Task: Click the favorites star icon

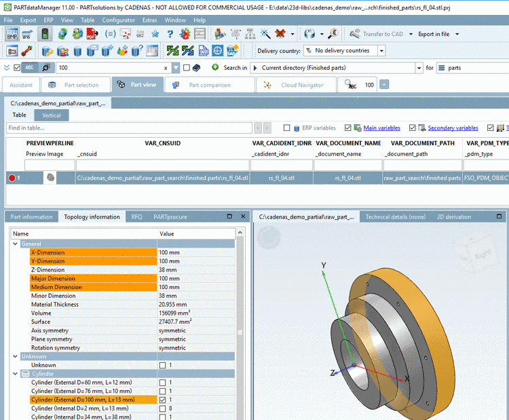Action: (x=155, y=34)
